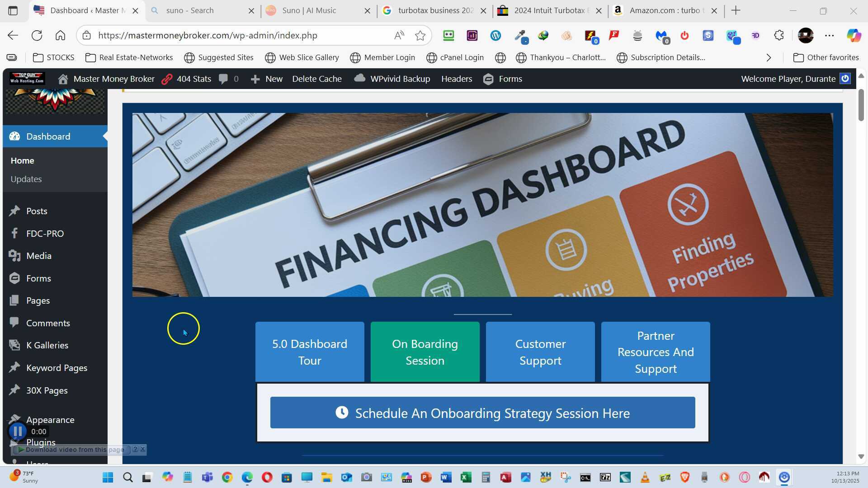Click the 404 Stats link icon

click(x=167, y=79)
